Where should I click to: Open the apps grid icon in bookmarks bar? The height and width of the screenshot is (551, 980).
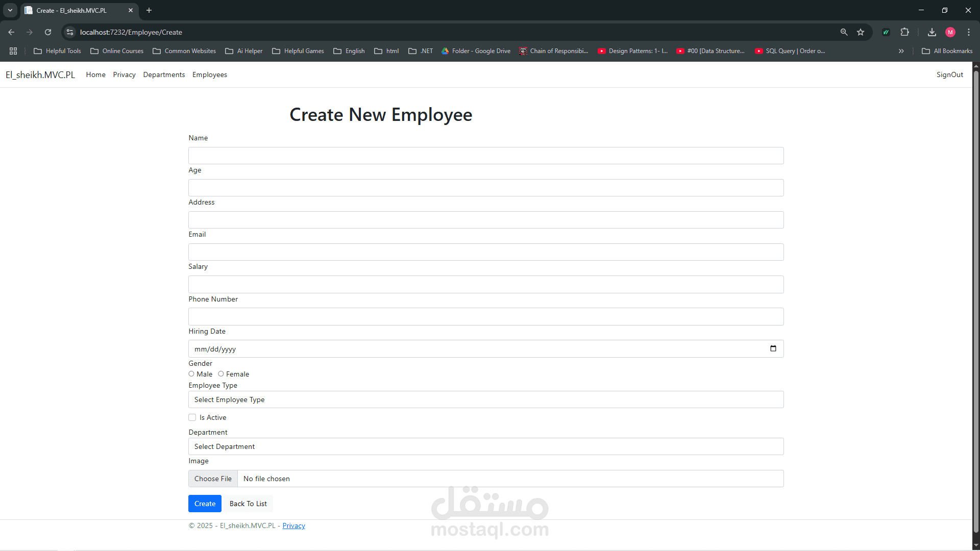pos(13,51)
